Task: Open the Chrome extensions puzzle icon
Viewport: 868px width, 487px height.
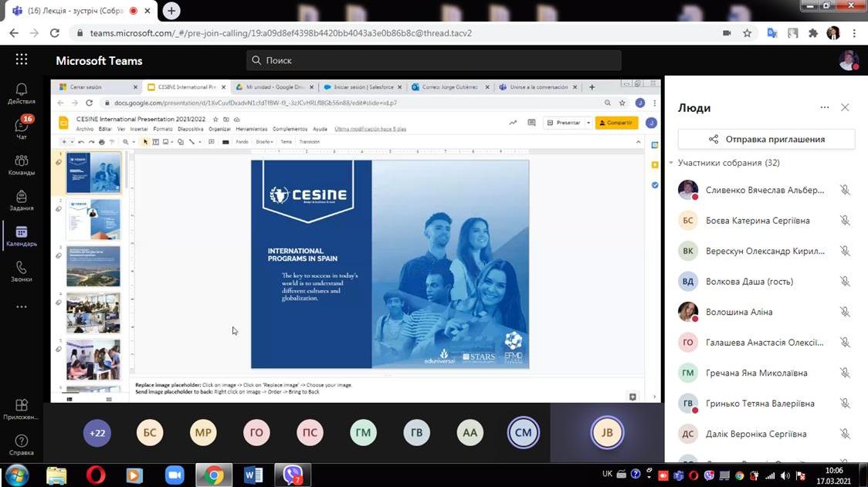Action: (x=813, y=33)
